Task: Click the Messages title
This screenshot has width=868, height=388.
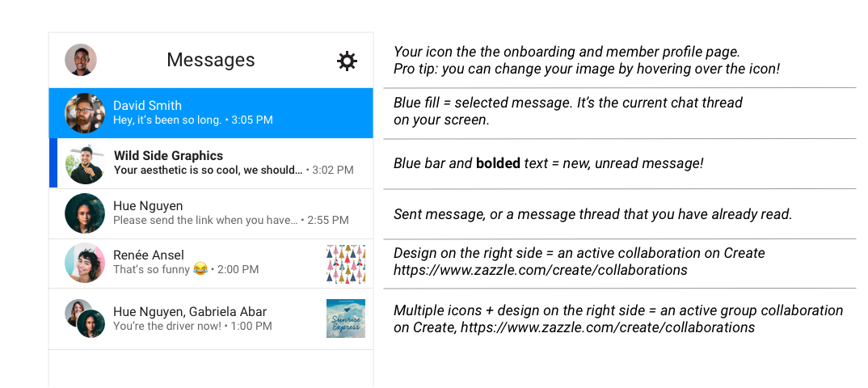Action: [x=211, y=60]
